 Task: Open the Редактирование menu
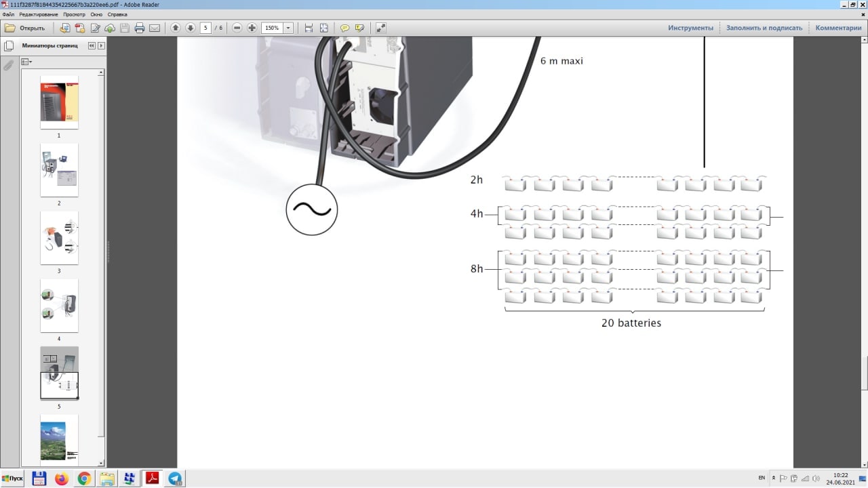(x=38, y=14)
